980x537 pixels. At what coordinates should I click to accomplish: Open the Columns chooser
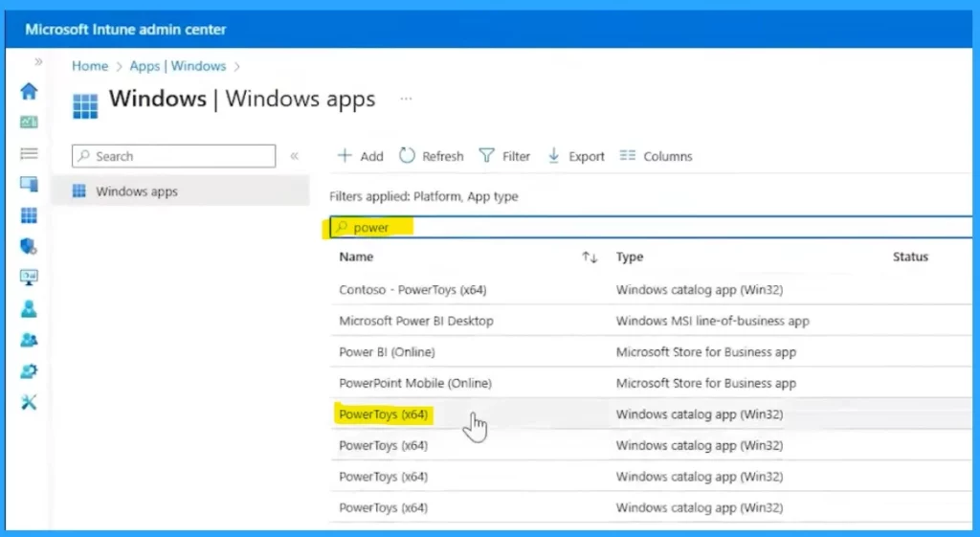pyautogui.click(x=656, y=156)
